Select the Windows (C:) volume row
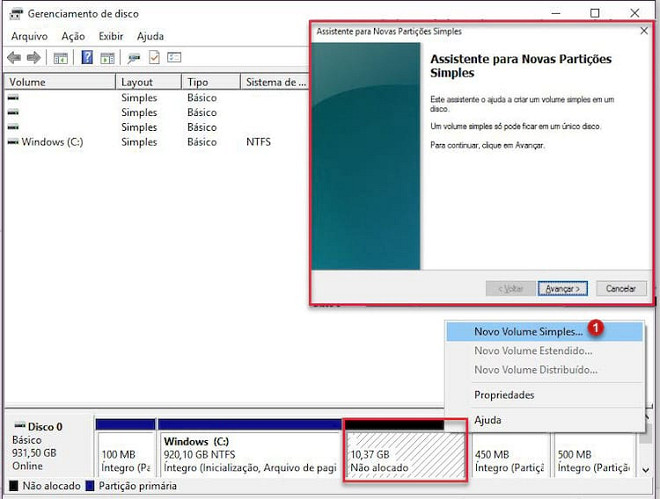 pos(157,142)
